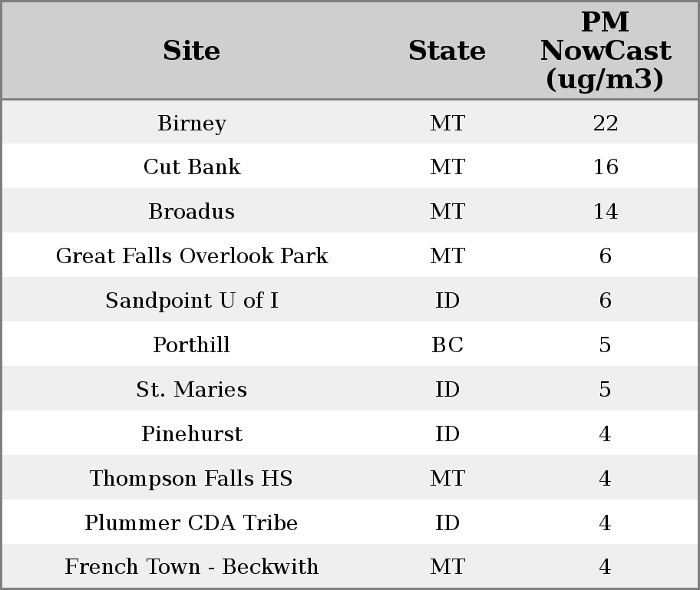Select the Pinehurst row site name
Screen dimensions: 700x590
click(192, 434)
